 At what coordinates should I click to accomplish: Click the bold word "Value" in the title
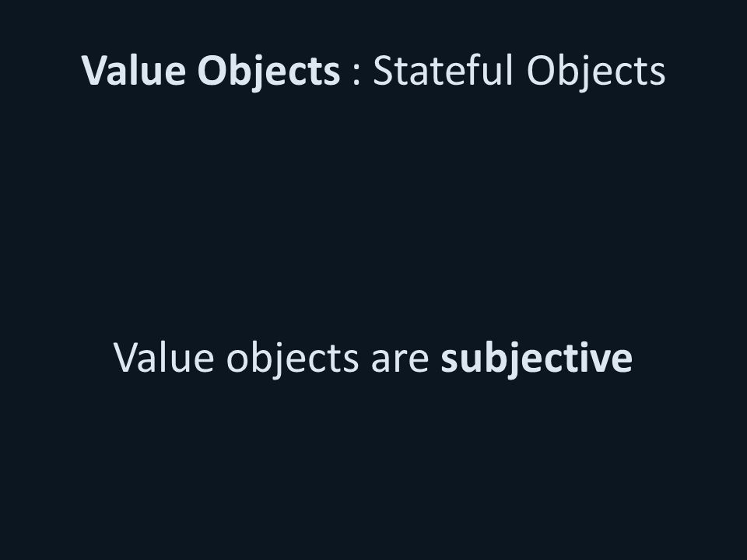(x=133, y=71)
